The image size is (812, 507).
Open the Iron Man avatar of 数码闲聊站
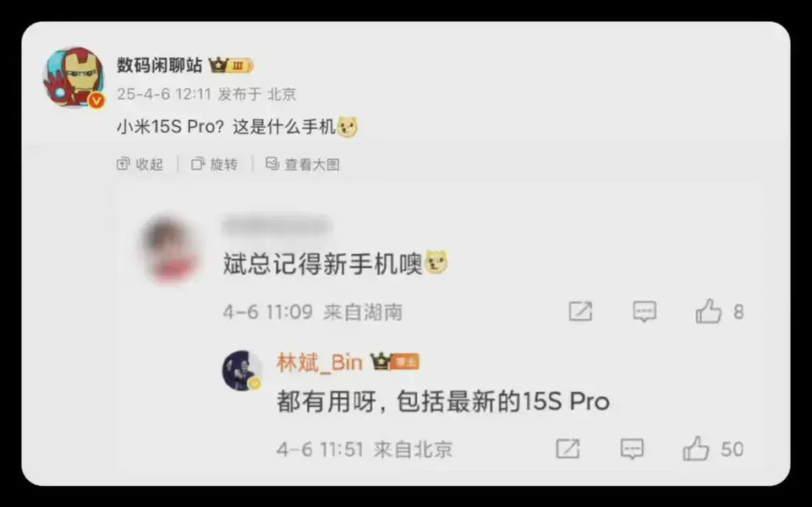(x=73, y=77)
